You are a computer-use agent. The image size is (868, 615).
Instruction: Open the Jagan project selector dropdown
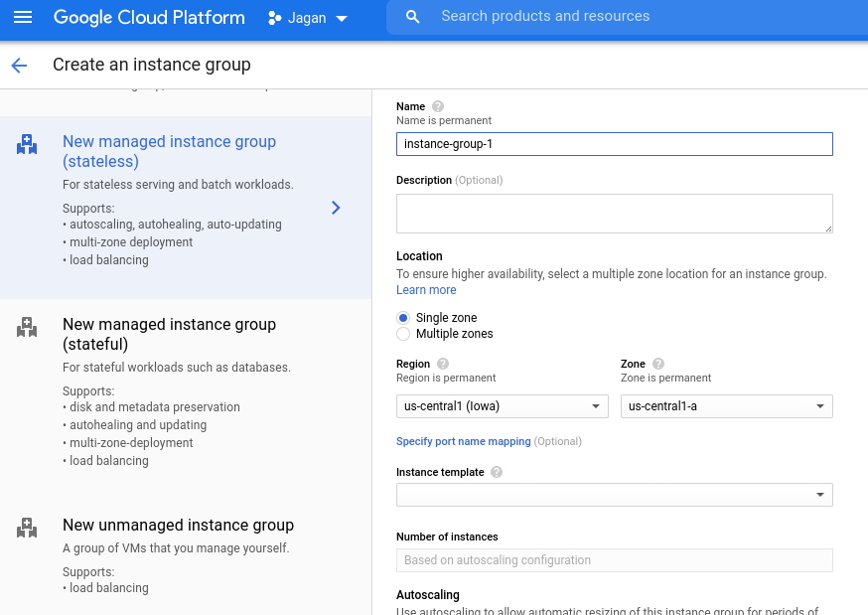click(x=308, y=18)
